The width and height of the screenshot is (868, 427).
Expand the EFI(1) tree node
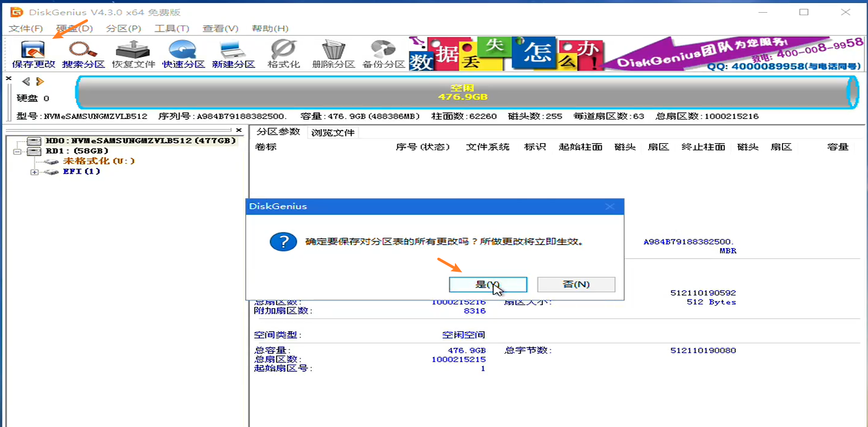35,172
